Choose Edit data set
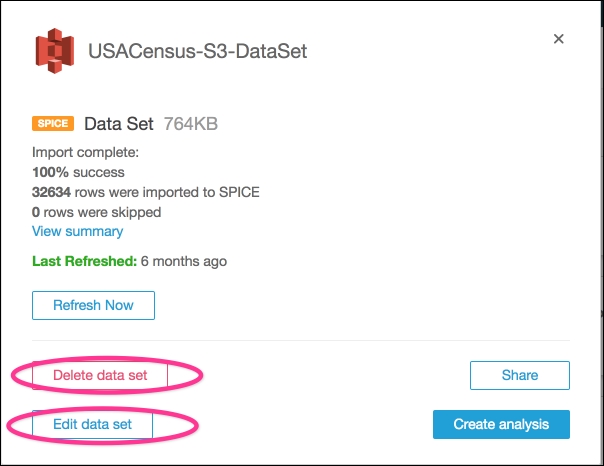 tap(92, 424)
